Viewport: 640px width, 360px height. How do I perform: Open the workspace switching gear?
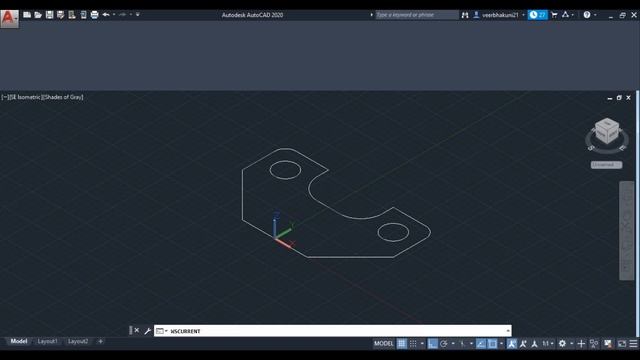562,344
